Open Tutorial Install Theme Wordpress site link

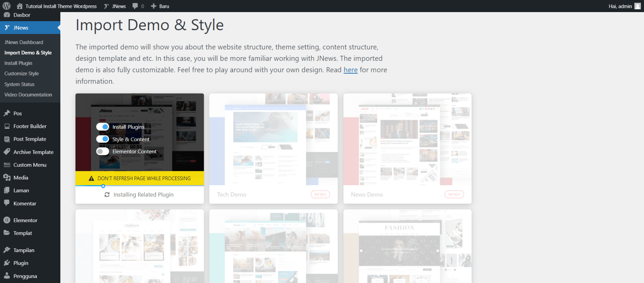pos(61,6)
